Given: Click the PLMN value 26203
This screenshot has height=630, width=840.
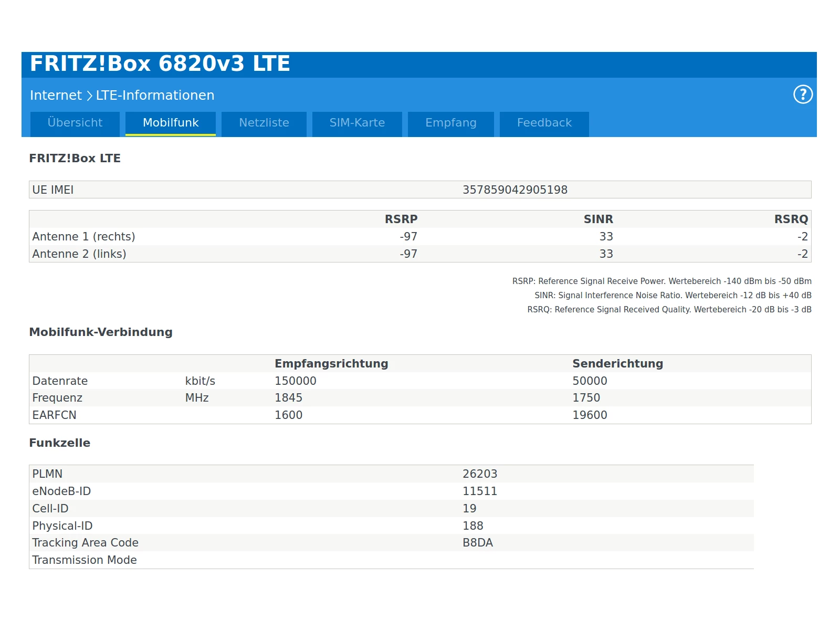Looking at the screenshot, I should tap(480, 474).
